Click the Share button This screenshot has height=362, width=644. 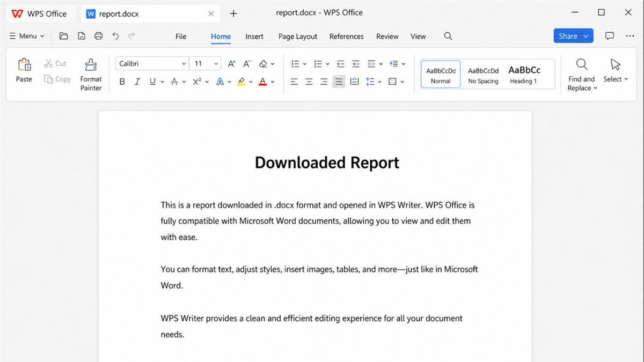point(573,36)
